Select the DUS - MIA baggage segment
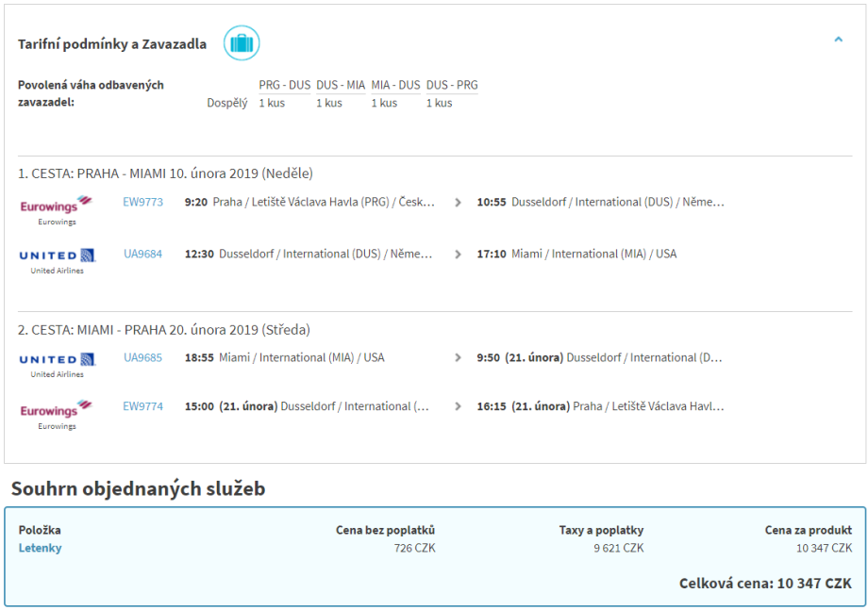Screen dimensions: 868x610 340,85
